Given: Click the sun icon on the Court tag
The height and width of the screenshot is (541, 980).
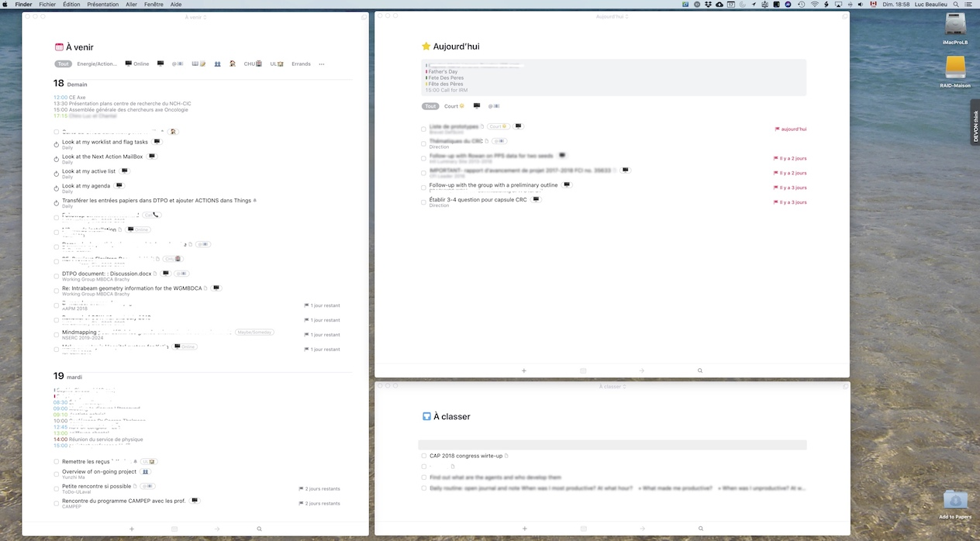Looking at the screenshot, I should 461,106.
